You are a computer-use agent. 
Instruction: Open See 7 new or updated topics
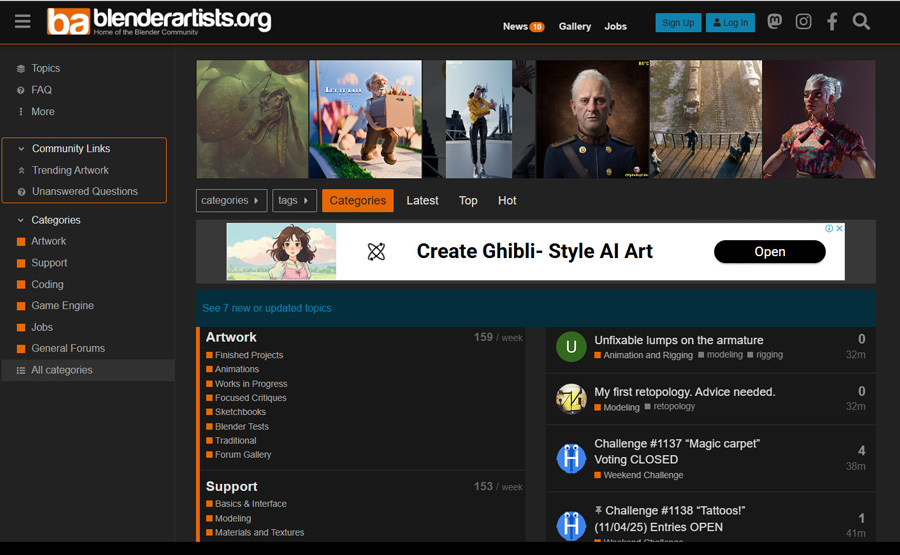267,308
